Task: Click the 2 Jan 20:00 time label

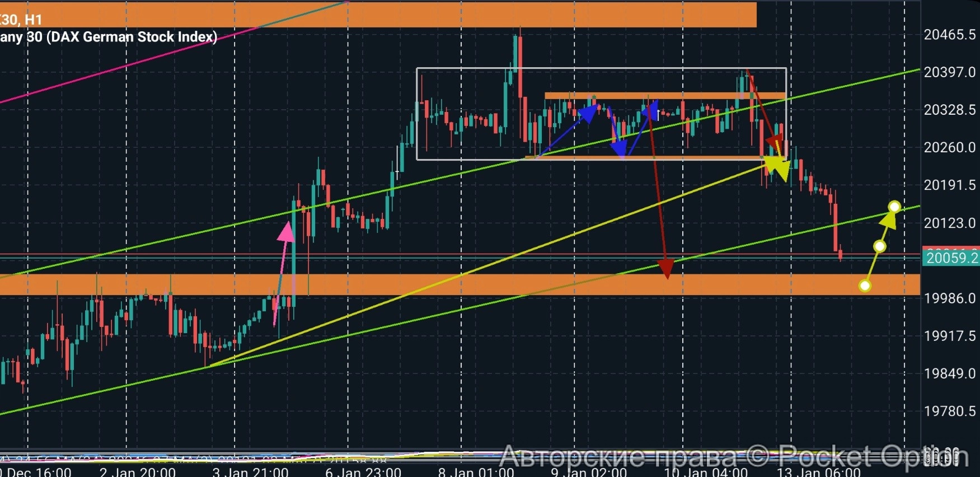Action: point(138,472)
